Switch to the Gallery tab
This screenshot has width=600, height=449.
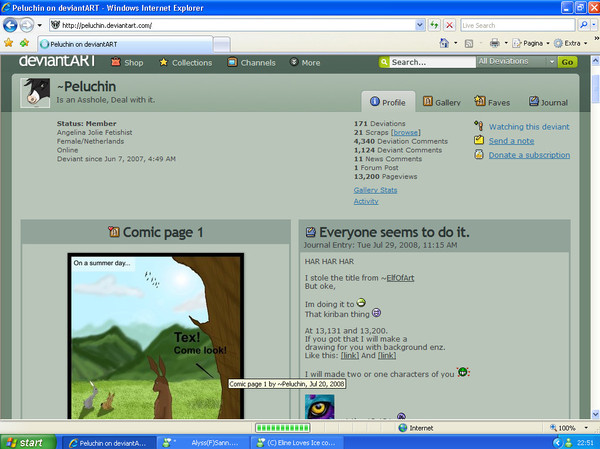coord(442,102)
